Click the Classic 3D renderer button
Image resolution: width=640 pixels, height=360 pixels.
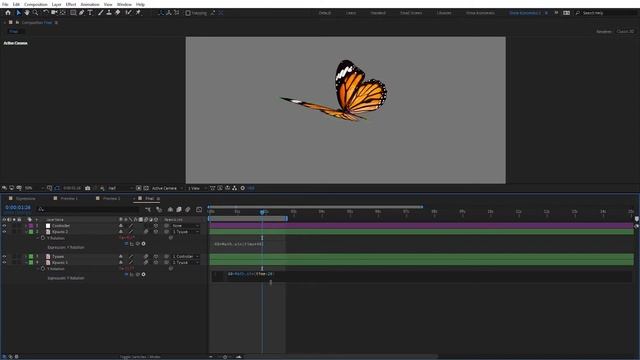pyautogui.click(x=625, y=31)
